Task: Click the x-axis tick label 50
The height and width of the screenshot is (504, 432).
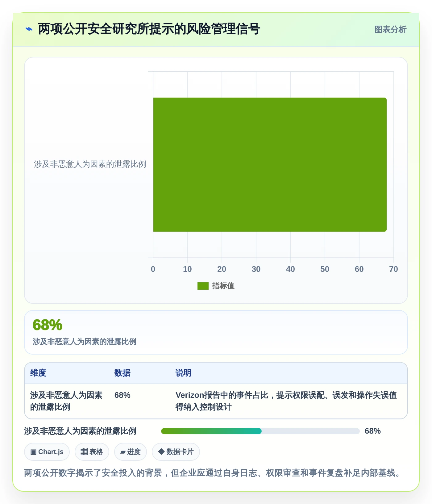Action: point(325,269)
